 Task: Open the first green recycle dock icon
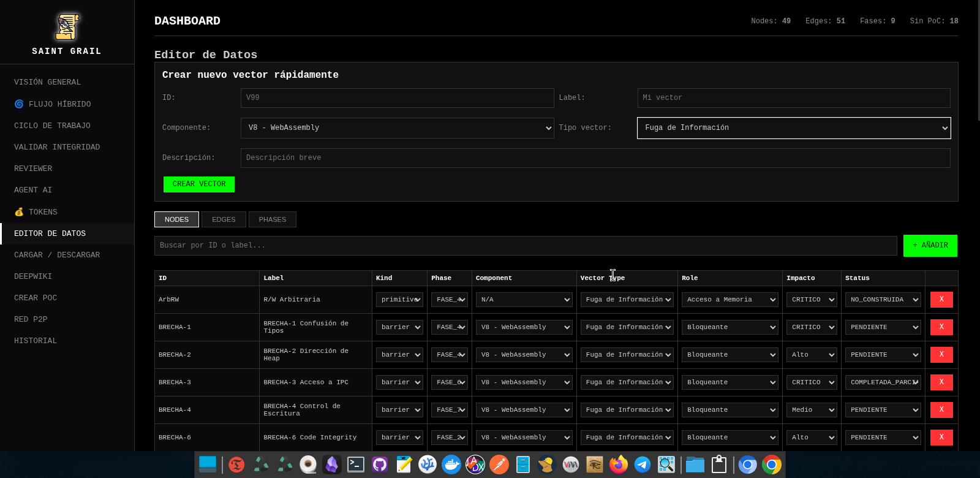click(x=262, y=465)
